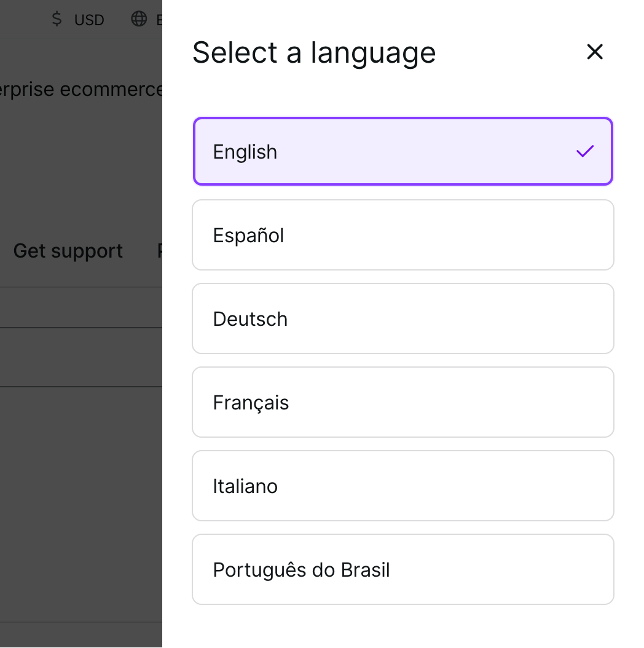Screen dimensions: 644x648
Task: Choose Português do Brasil option
Action: [402, 569]
